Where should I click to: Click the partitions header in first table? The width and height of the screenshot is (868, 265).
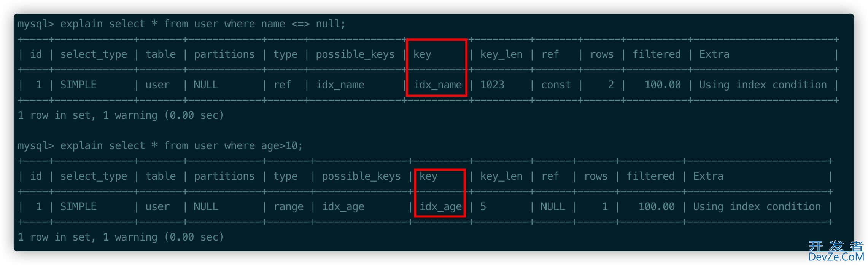[224, 54]
